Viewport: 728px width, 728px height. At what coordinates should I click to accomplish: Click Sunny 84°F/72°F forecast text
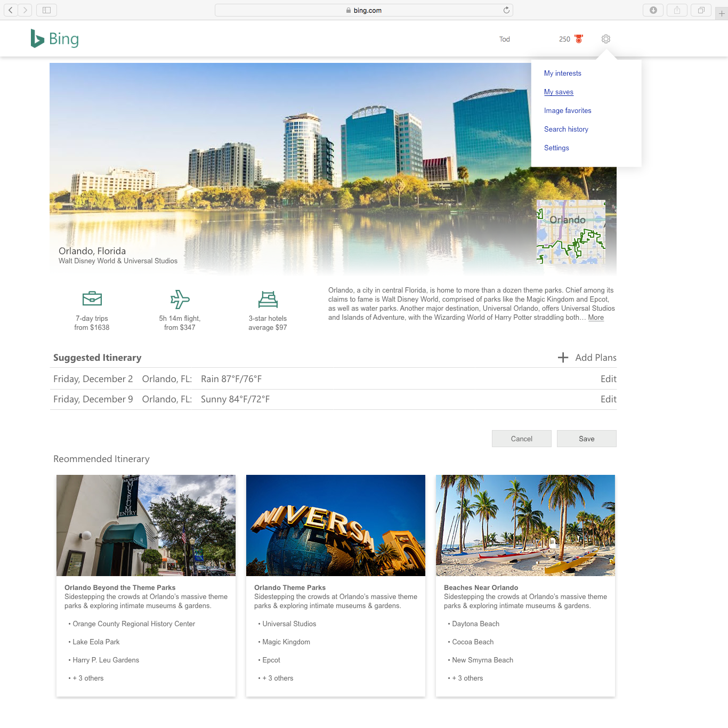click(235, 399)
